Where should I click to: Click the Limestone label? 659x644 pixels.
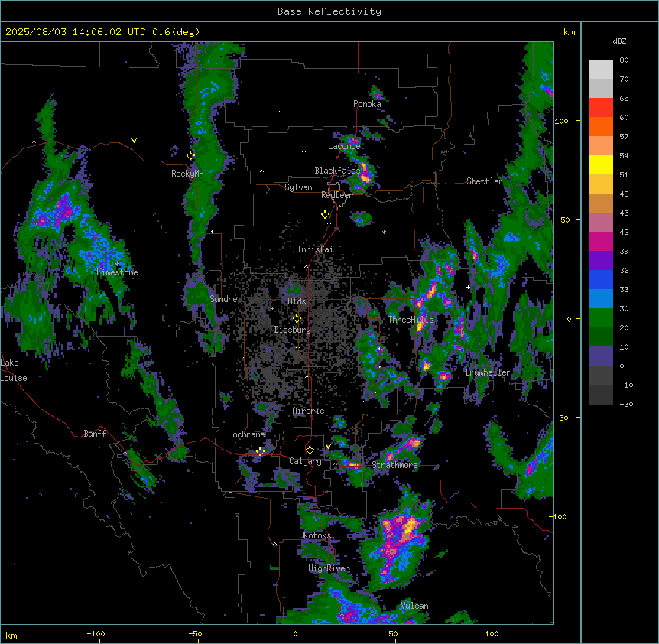coord(117,272)
